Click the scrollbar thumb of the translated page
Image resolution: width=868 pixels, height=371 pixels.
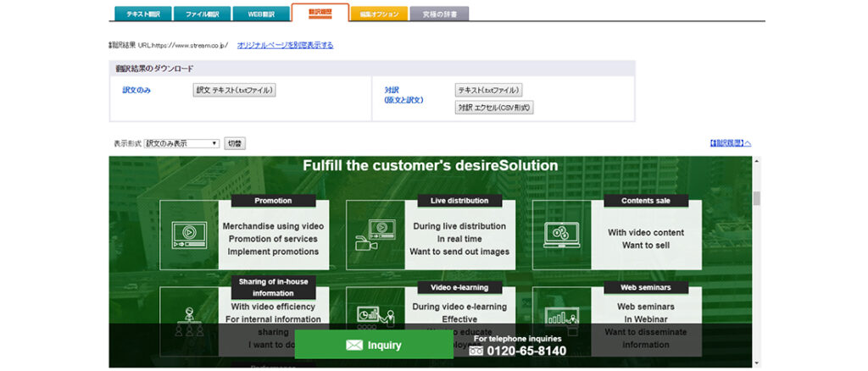pyautogui.click(x=757, y=198)
